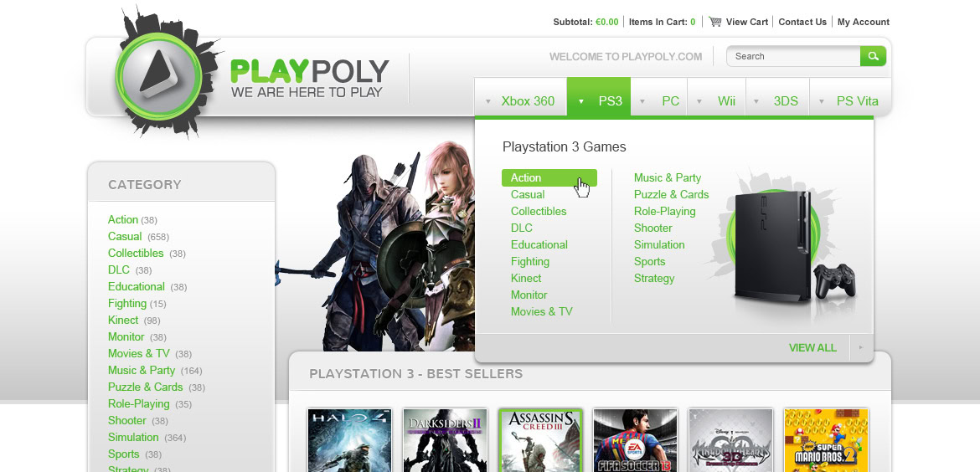This screenshot has height=472, width=980.
Task: Click the arrow next to VIEW ALL
Action: click(860, 348)
